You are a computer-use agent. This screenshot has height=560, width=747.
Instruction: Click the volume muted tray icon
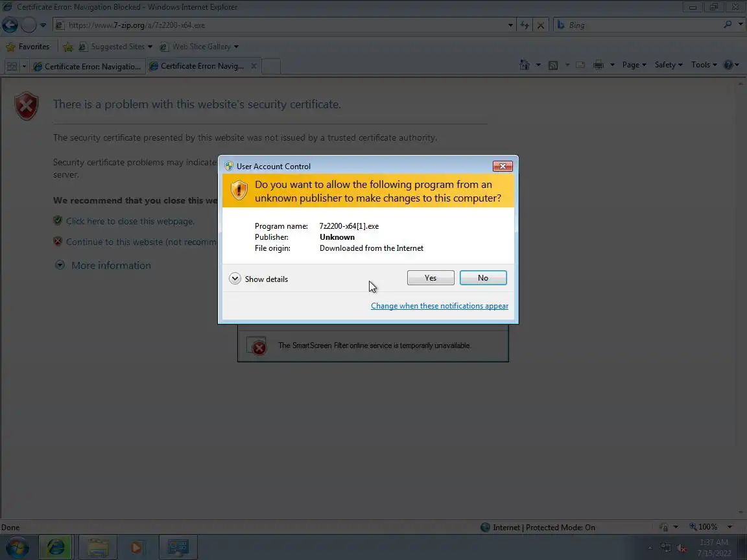(x=682, y=548)
